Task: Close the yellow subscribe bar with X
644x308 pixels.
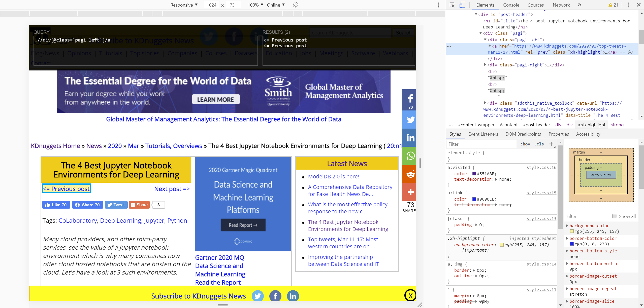Action: 410,295
